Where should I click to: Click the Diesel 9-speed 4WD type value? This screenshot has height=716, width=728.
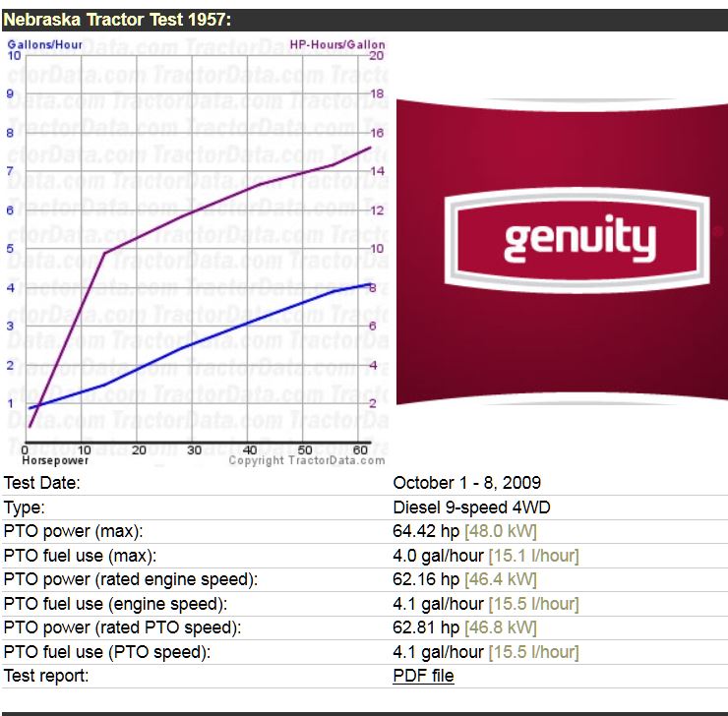[471, 507]
